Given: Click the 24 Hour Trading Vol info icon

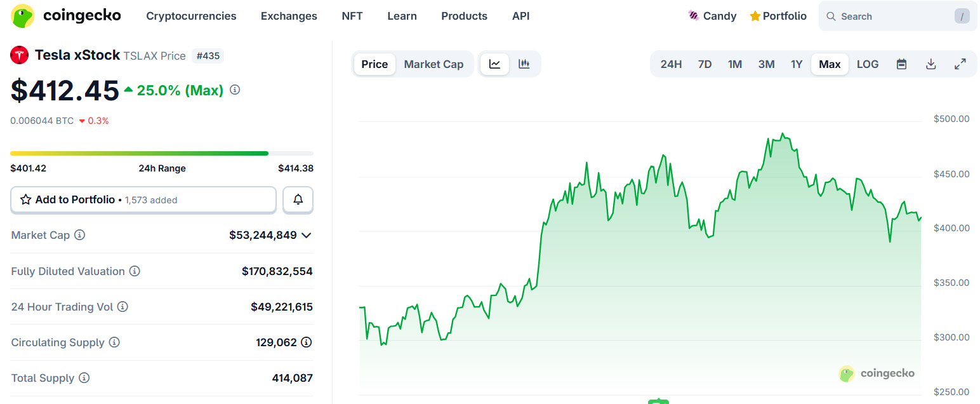Looking at the screenshot, I should [x=122, y=307].
